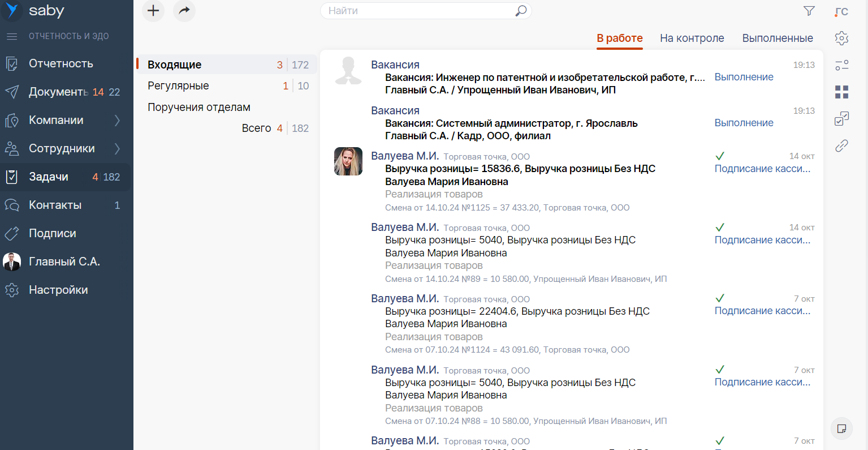Click Валуева М.И. avatar photo thumbnail
The height and width of the screenshot is (450, 868).
click(348, 161)
